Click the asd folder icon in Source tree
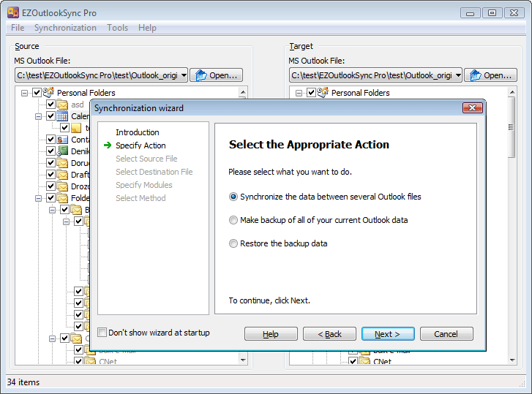This screenshot has height=394, width=532. 62,105
